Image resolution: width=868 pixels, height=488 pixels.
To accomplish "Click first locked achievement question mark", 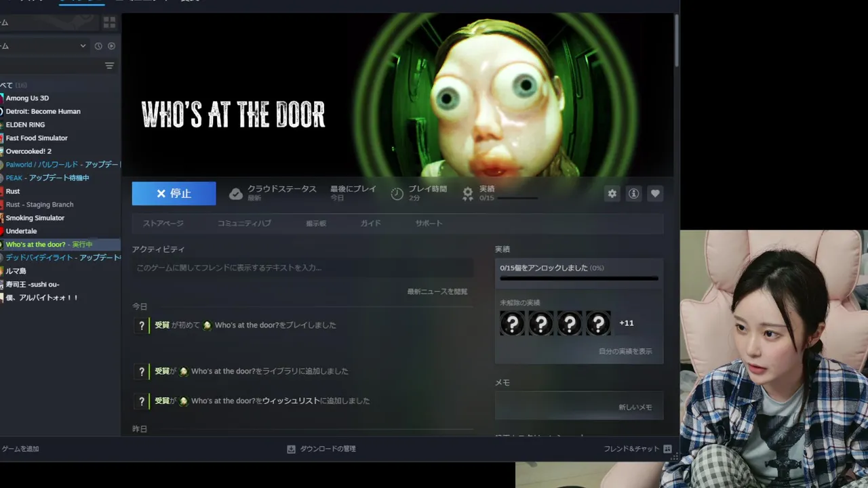I will 512,323.
